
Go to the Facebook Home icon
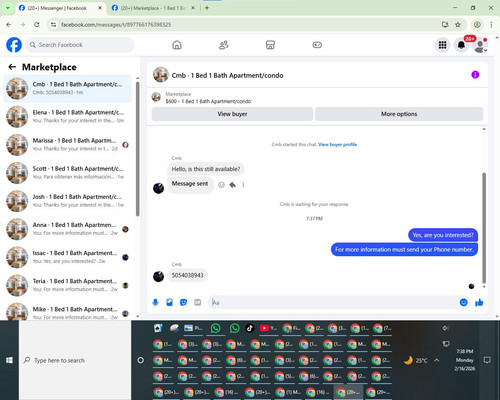pos(177,45)
